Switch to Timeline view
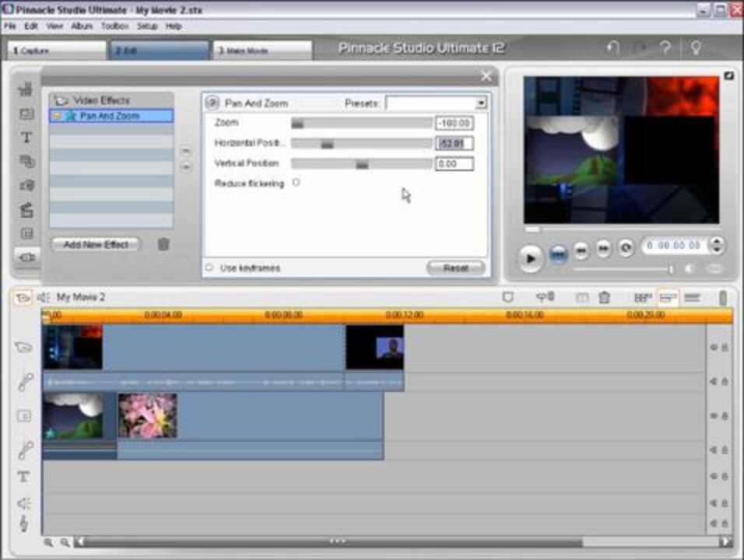744x560 pixels. tap(668, 298)
